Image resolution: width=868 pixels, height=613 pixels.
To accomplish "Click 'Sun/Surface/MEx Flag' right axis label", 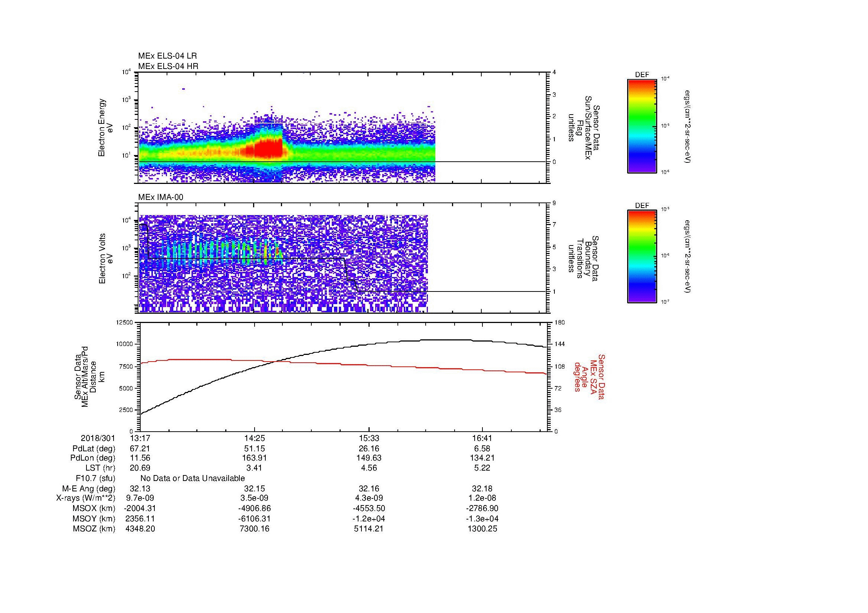I will (584, 128).
